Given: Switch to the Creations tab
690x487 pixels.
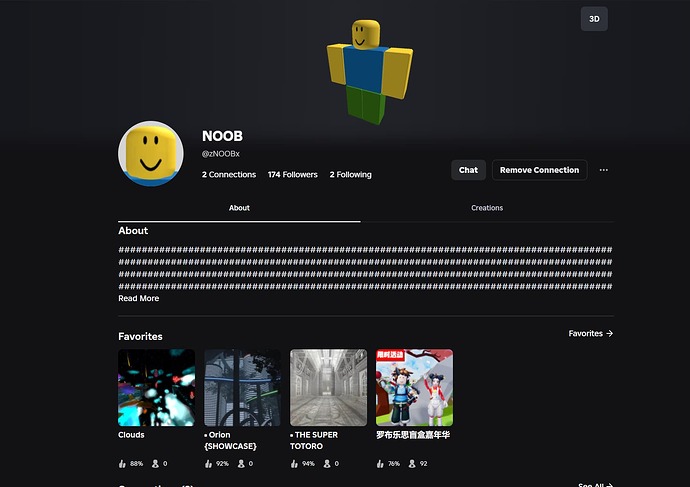Looking at the screenshot, I should [487, 208].
